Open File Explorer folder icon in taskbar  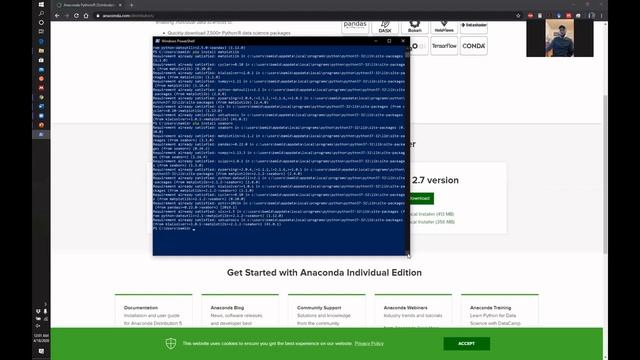(x=41, y=51)
